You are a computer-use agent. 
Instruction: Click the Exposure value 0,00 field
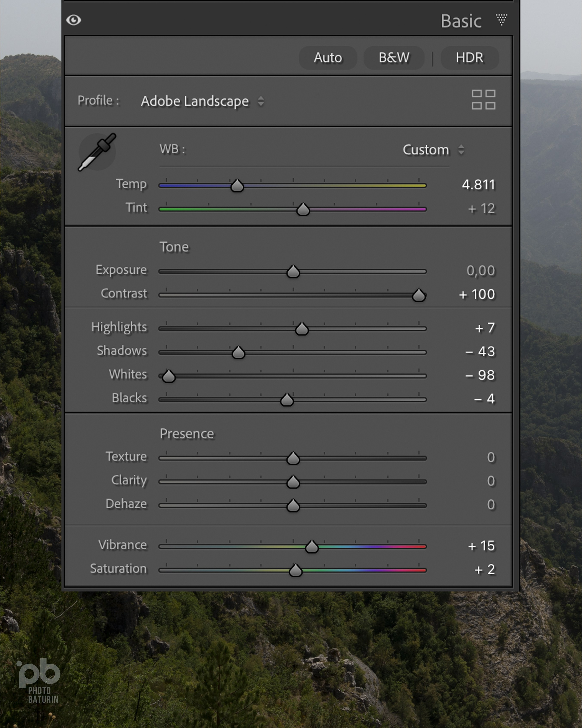(x=481, y=270)
